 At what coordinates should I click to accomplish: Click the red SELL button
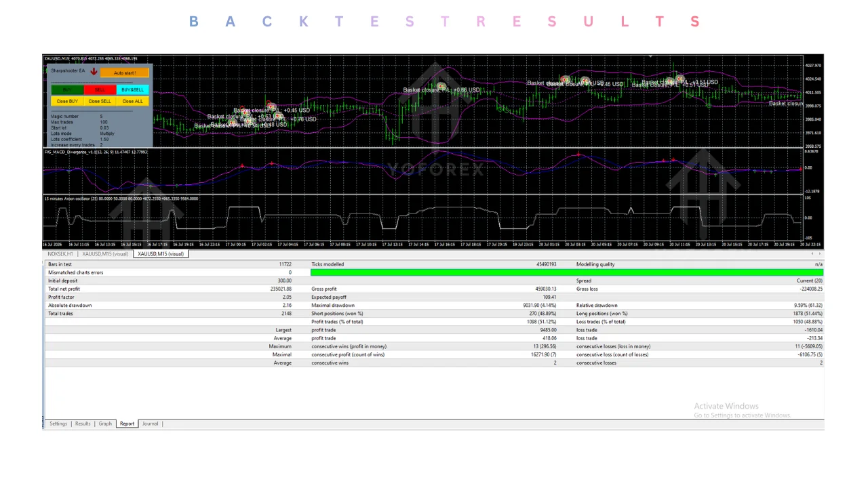(x=100, y=89)
